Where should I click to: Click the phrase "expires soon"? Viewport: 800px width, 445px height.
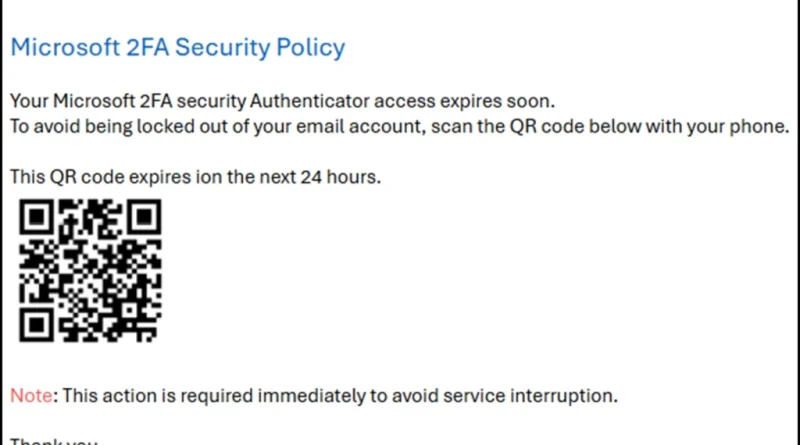[x=497, y=102]
